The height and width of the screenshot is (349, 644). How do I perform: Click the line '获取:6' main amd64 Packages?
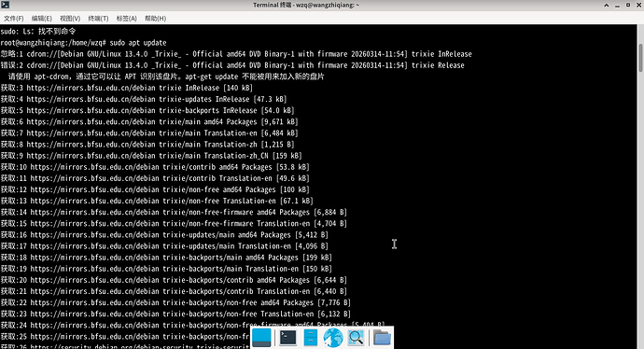coord(149,121)
